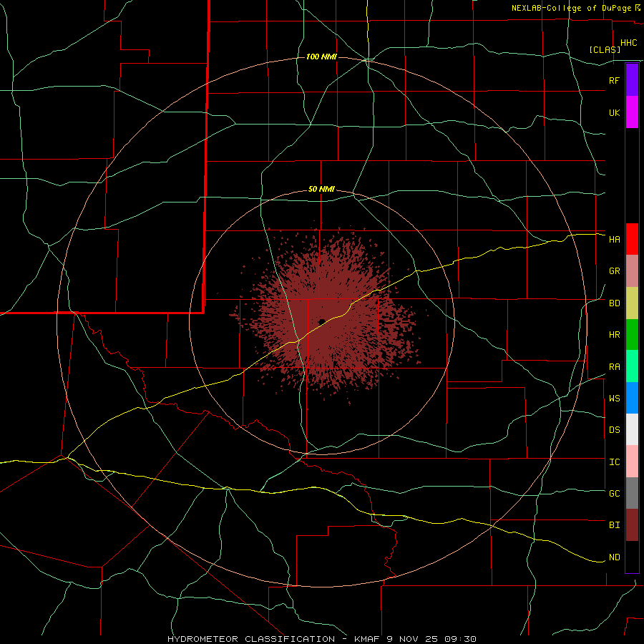Click the HR legend label
Viewport: 644px width, 644px height.
614,335
